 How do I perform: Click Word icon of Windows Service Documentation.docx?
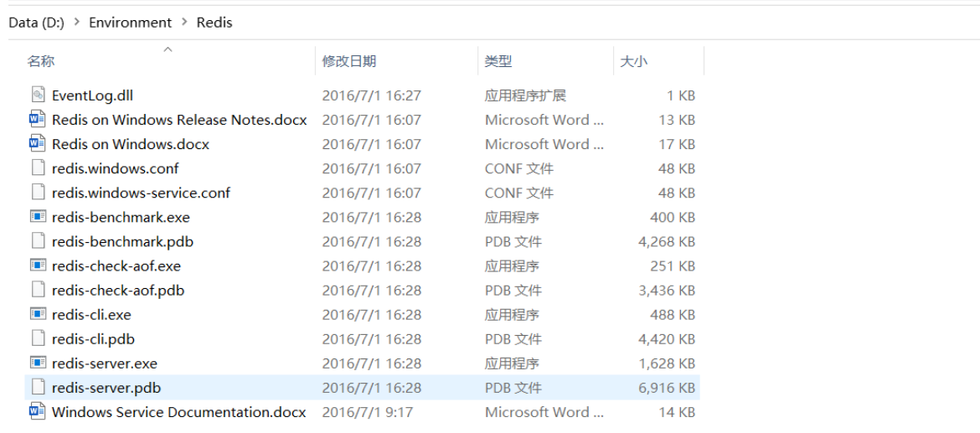coord(39,412)
